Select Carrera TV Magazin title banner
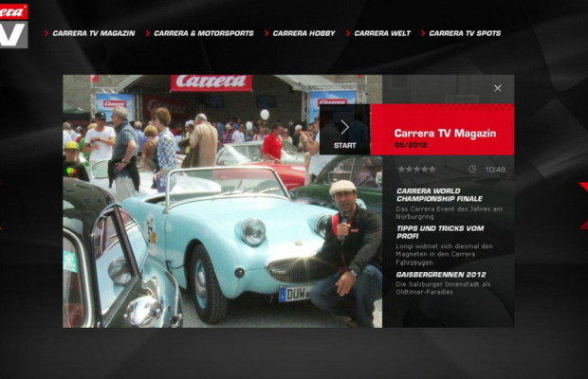Screen dimensions: 588x379 (x=443, y=130)
